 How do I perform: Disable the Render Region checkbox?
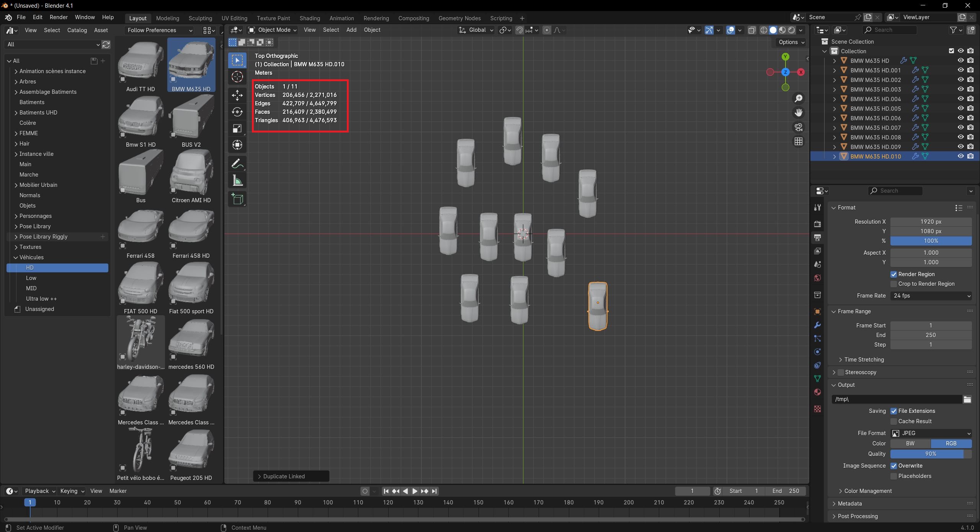[x=894, y=274]
